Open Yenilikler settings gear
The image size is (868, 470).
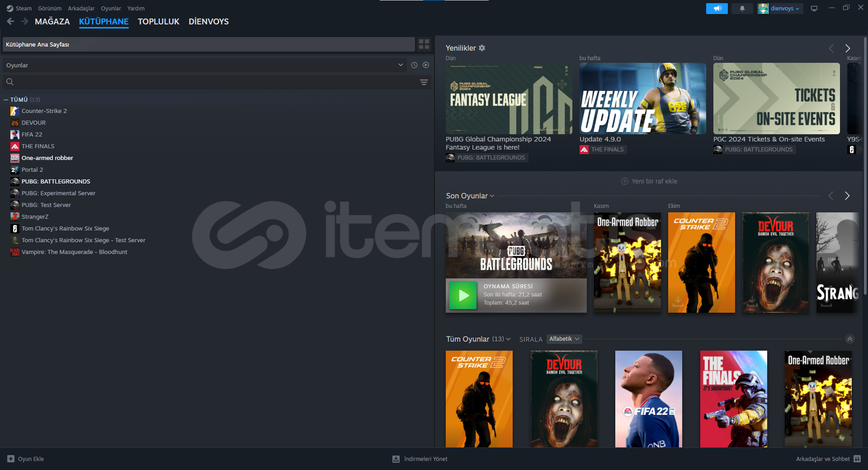(482, 48)
